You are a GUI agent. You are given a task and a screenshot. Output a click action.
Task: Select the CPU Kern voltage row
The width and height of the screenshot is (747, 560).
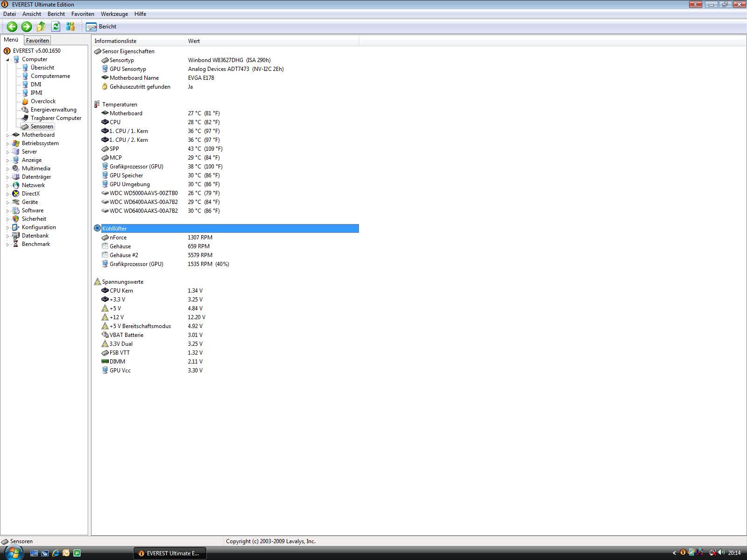click(226, 291)
